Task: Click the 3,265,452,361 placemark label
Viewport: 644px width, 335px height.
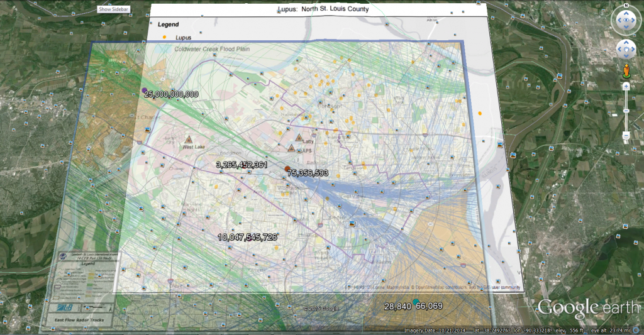Action: coord(241,165)
